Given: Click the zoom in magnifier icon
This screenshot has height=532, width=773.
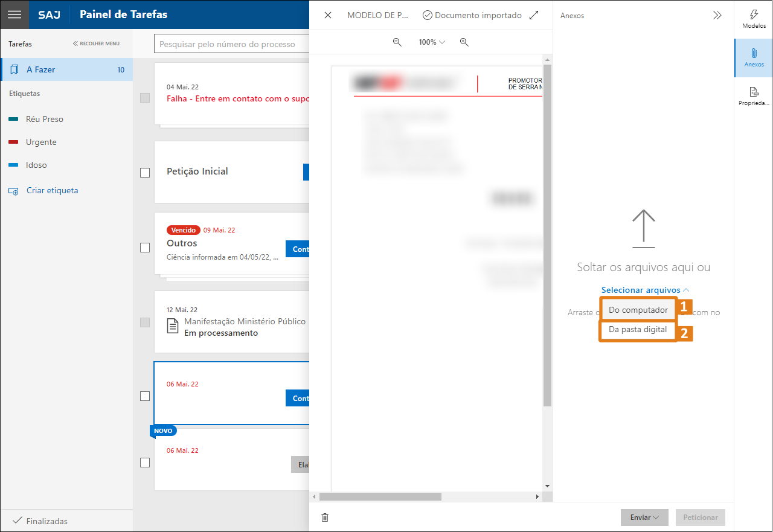Looking at the screenshot, I should tap(464, 42).
